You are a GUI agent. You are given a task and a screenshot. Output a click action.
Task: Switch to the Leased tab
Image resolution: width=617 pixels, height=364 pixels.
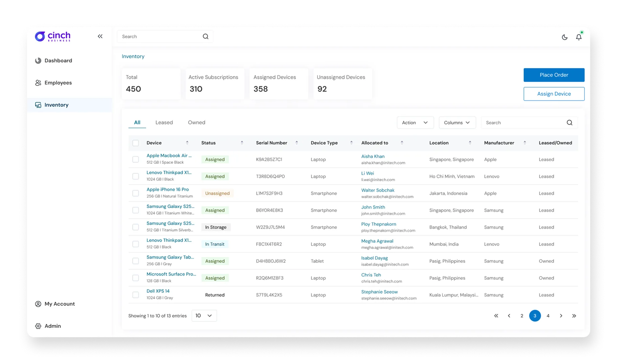point(164,122)
